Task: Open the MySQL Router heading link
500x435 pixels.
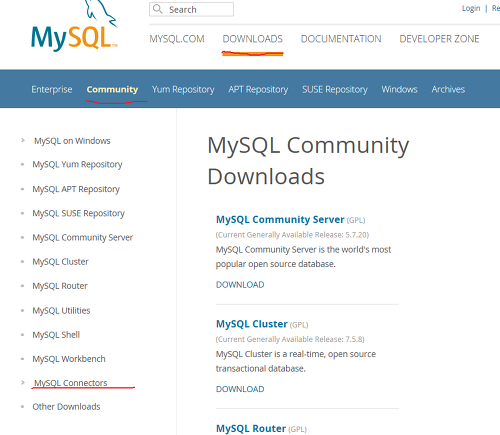Action: point(251,428)
